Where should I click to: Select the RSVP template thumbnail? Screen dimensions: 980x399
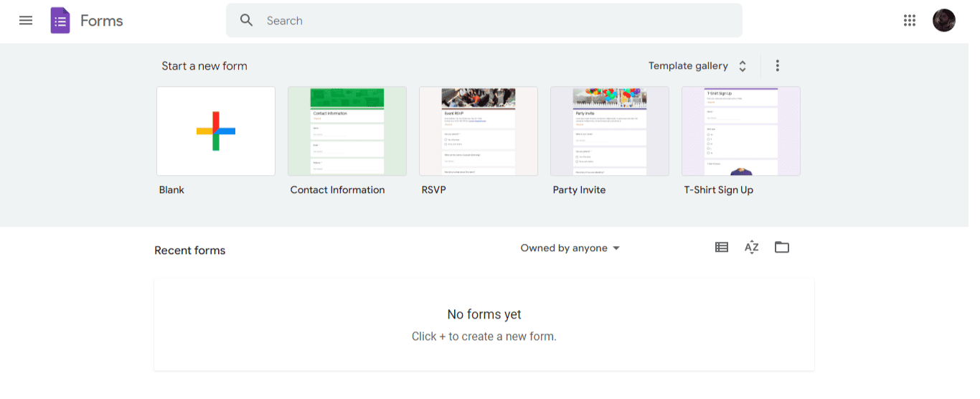[x=479, y=131]
